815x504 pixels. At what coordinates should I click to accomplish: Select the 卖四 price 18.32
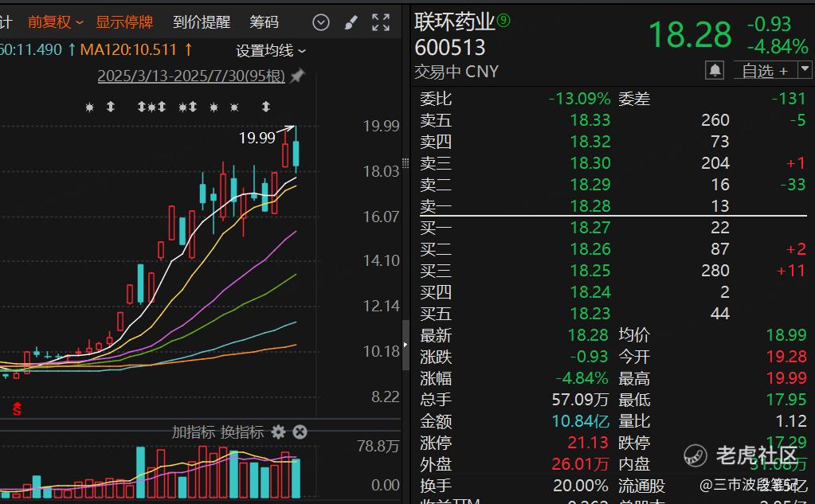[590, 142]
